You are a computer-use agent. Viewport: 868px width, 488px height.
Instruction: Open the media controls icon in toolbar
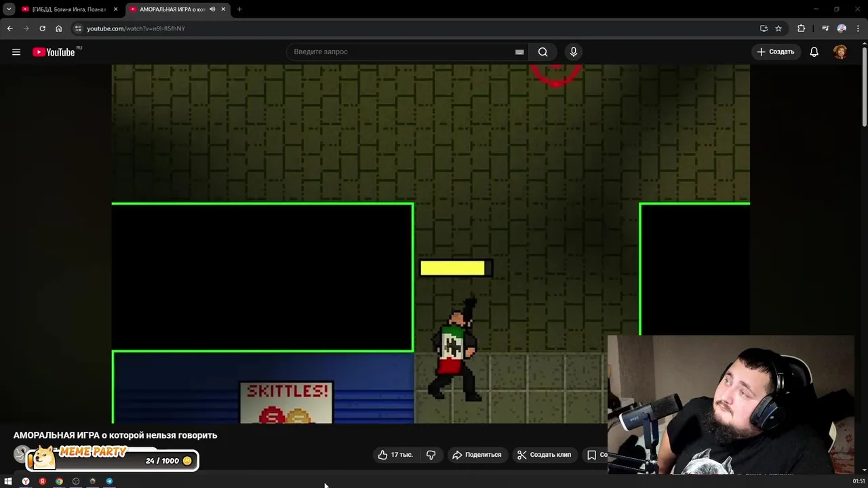(x=825, y=28)
